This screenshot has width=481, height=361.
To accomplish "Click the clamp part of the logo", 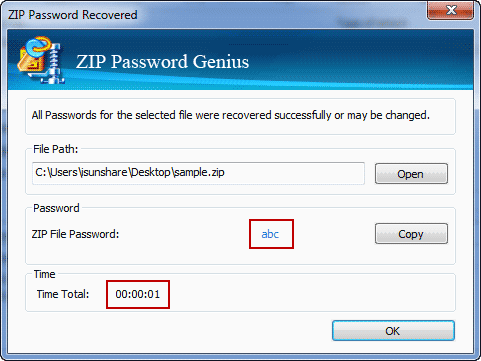I will coord(53,63).
